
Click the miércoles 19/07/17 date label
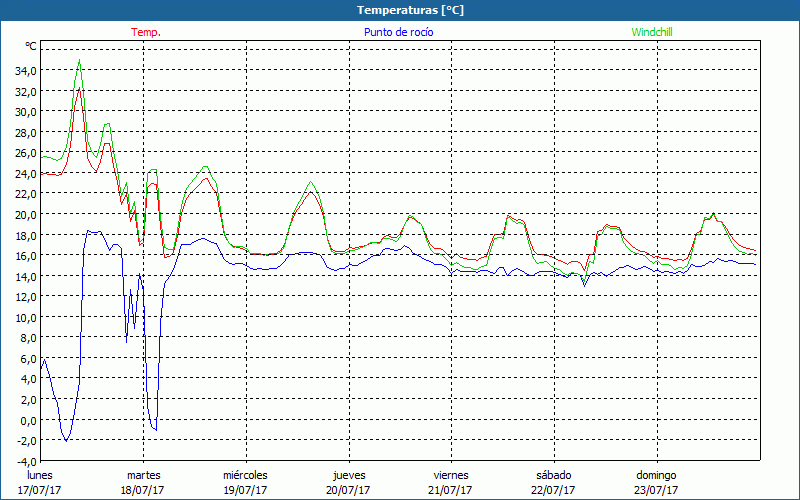point(245,482)
